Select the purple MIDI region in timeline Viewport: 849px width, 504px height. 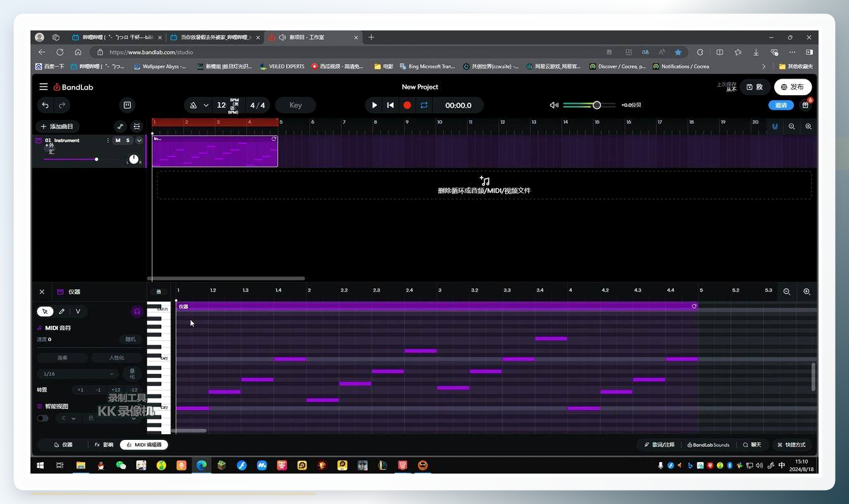point(215,152)
